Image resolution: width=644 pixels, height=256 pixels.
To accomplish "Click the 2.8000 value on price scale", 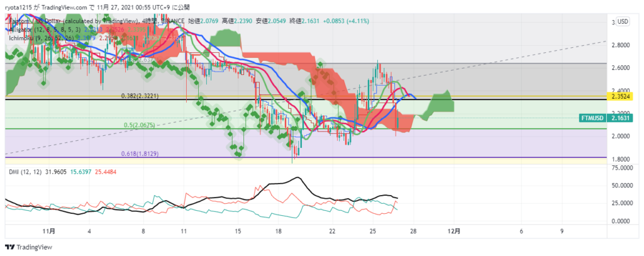I will click(x=623, y=45).
